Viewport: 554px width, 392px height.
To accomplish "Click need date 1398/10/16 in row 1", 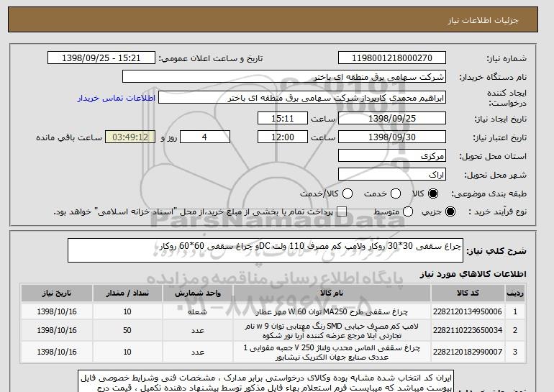I will (x=57, y=311).
